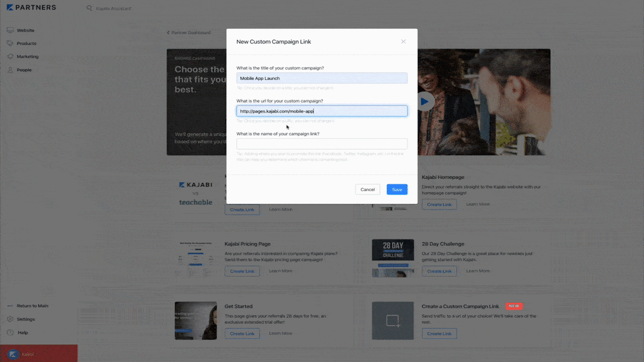This screenshot has height=362, width=644.
Task: Click the Kajabi account avatar icon
Action: click(13, 354)
